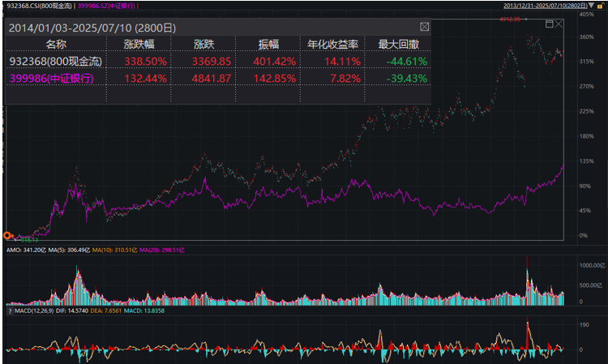Maximize the chart pane via square icon
Image resolution: width=608 pixels, height=364 pixels.
click(550, 24)
